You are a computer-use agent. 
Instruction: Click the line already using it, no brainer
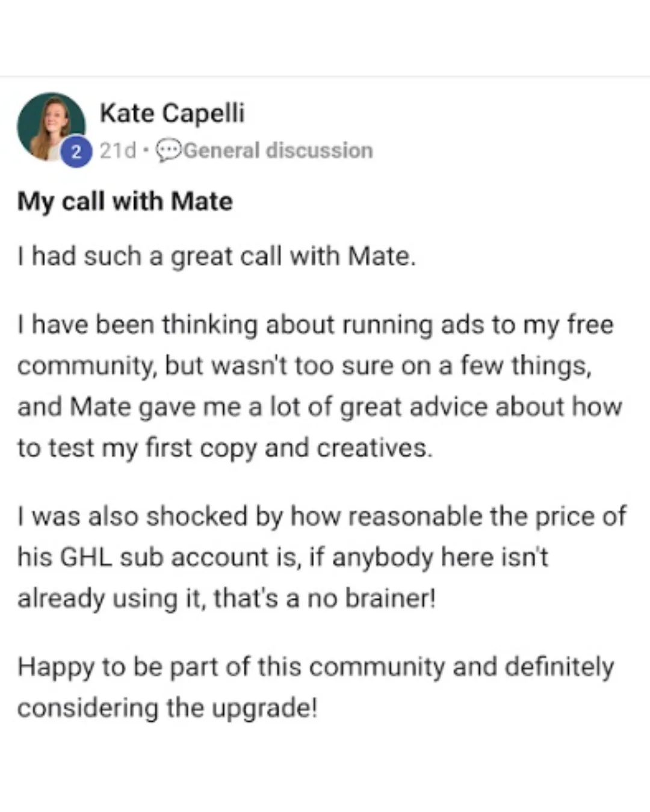226,598
